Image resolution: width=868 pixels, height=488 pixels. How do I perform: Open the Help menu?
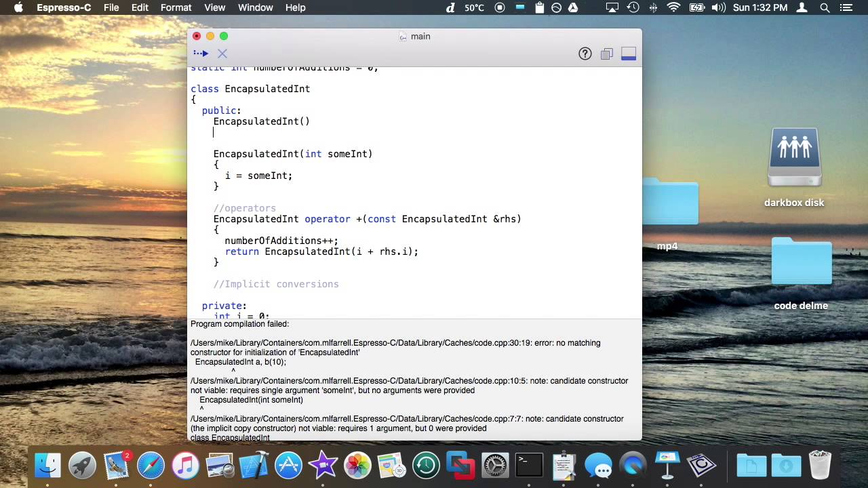[295, 7]
